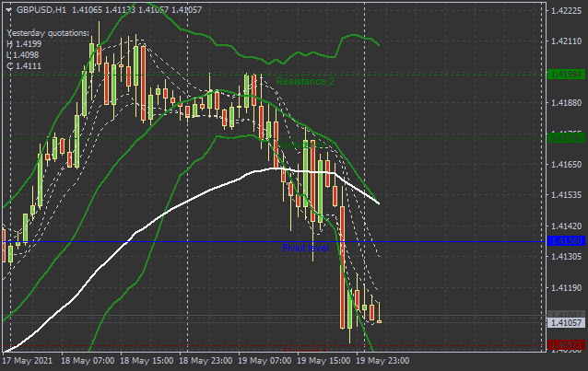Click the chart symbol arrow beside GBPUSD,H1

[8, 9]
